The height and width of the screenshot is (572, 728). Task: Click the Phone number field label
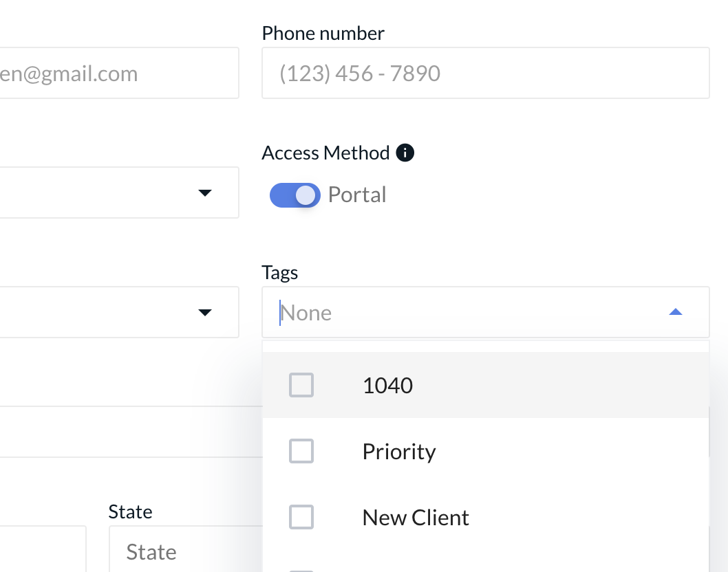tap(323, 33)
